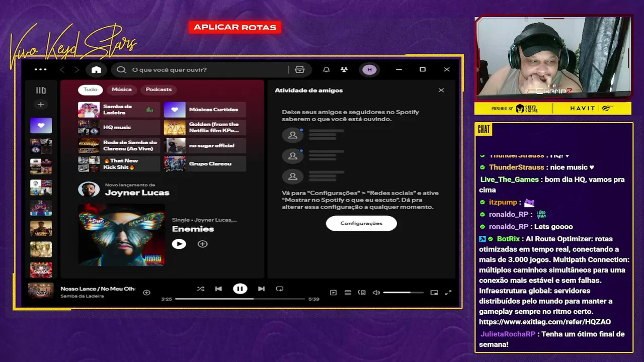Click ThunderStrauss 'nice music' username
The image size is (644, 362).
pyautogui.click(x=517, y=167)
